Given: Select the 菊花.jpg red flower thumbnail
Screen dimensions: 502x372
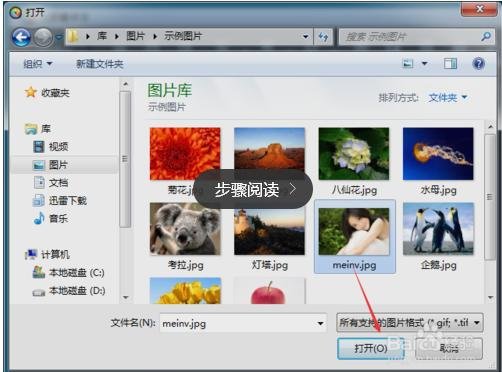Looking at the screenshot, I should click(x=185, y=154).
